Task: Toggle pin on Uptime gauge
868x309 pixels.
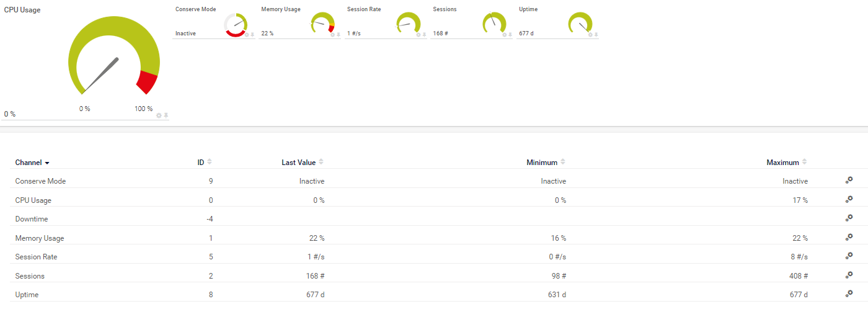Action: point(596,35)
